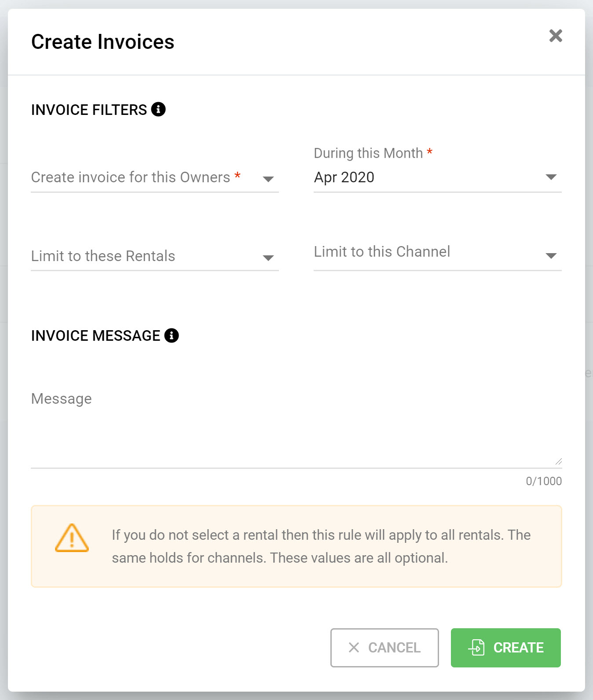The height and width of the screenshot is (700, 593).
Task: Click the optional rentals warning text
Action: (x=321, y=546)
